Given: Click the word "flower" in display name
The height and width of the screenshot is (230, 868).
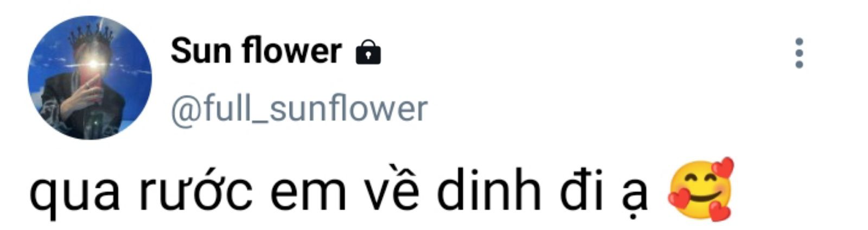Looking at the screenshot, I should tap(292, 50).
